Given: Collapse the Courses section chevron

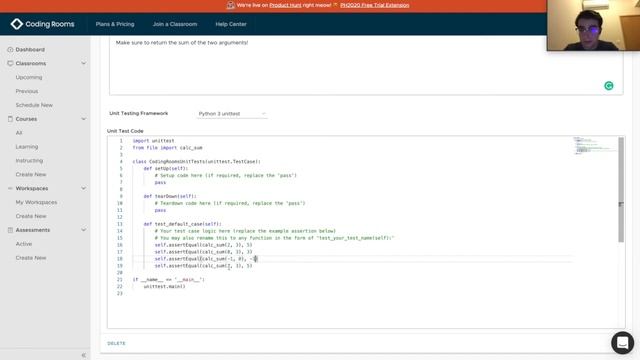Looking at the screenshot, I should coord(84,119).
